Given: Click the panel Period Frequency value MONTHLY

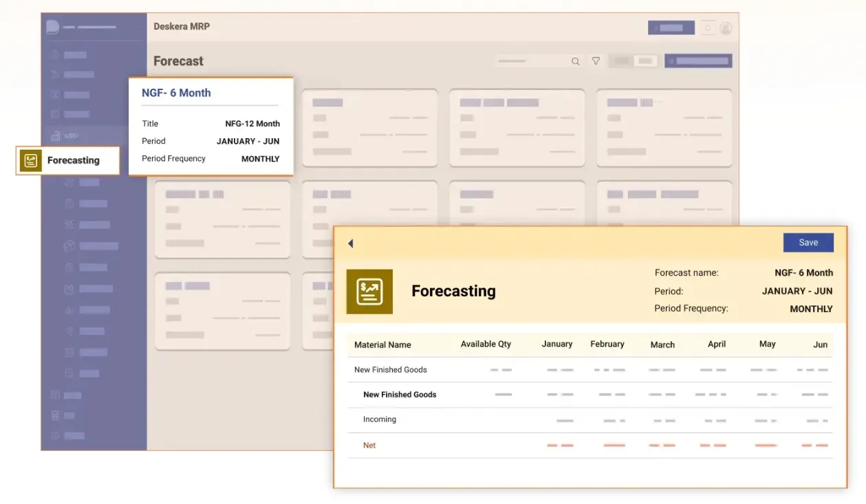Looking at the screenshot, I should click(811, 309).
